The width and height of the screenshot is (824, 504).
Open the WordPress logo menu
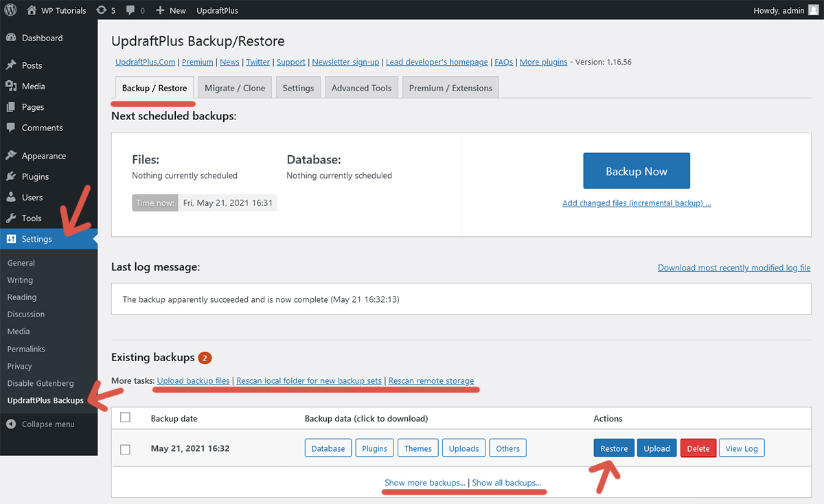coord(11,10)
